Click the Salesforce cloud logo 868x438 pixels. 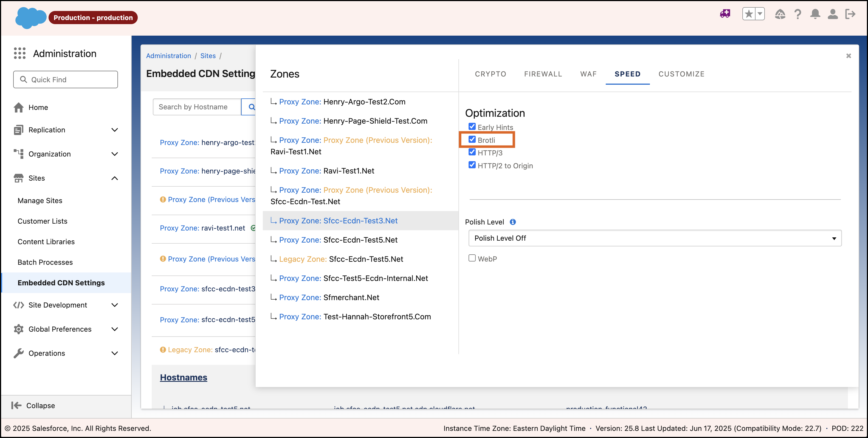click(30, 18)
